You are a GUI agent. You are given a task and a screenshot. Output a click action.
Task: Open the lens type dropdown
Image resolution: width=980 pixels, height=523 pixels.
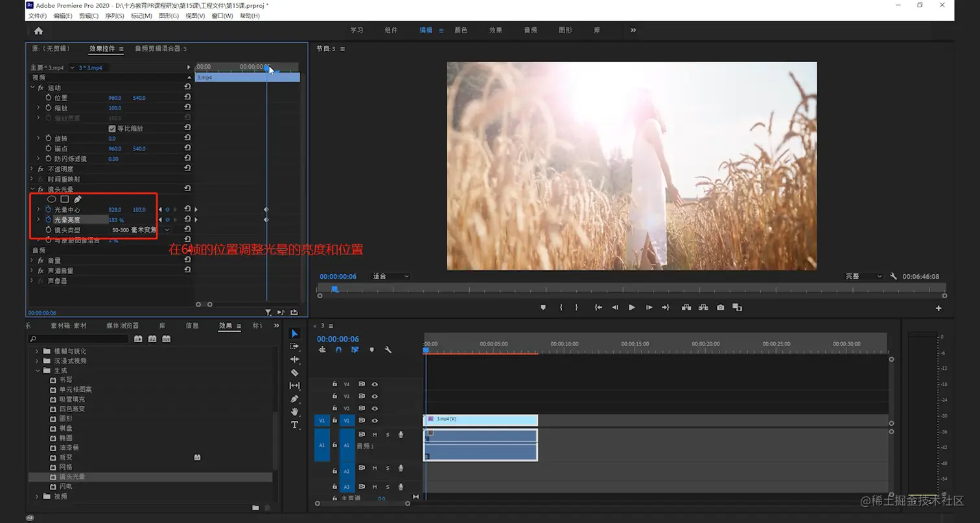[x=167, y=230]
